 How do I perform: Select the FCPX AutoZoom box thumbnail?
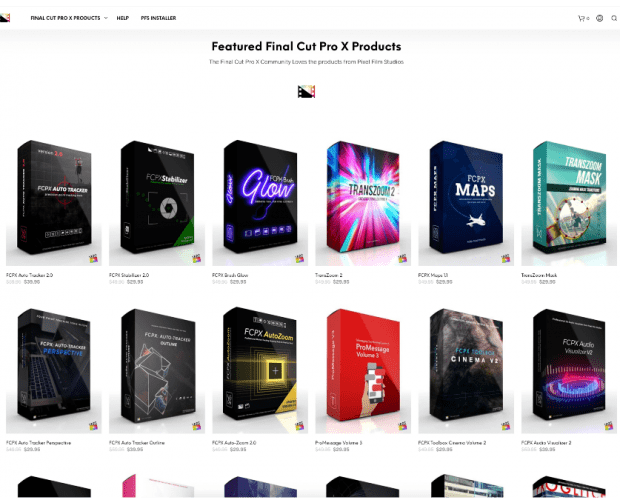[260, 369]
